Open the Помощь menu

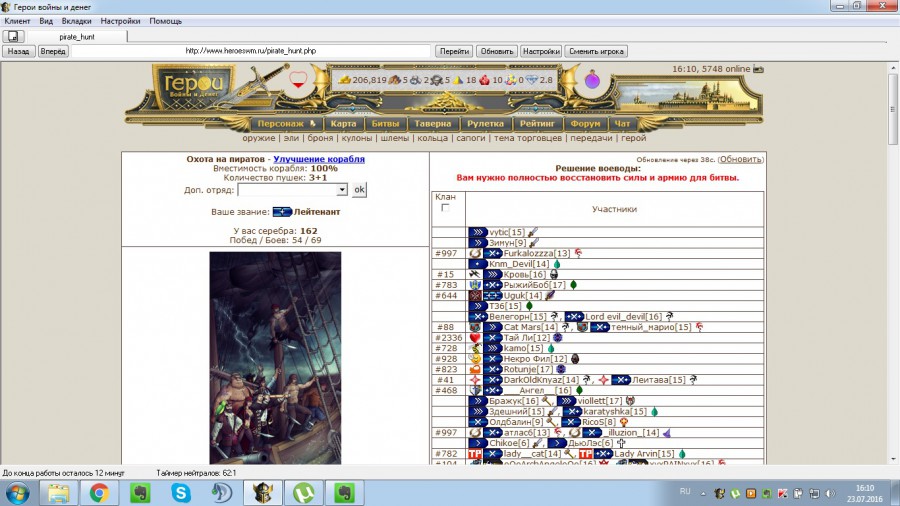click(x=165, y=21)
